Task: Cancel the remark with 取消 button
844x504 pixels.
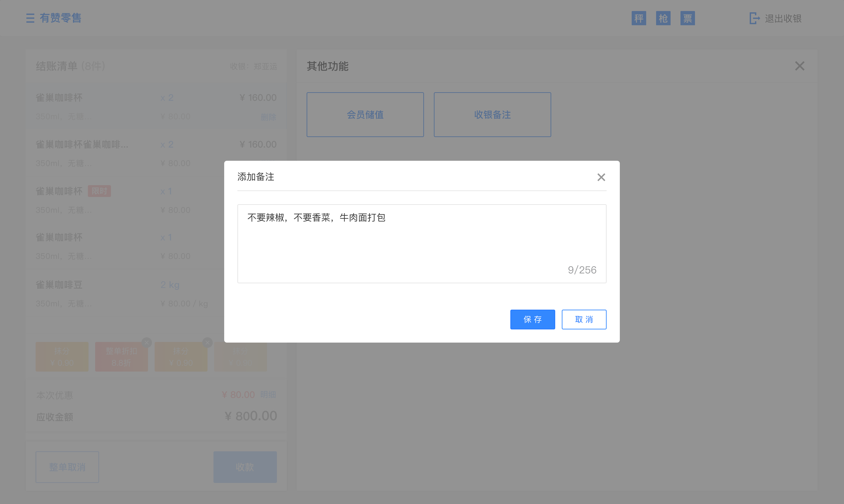Action: click(584, 319)
